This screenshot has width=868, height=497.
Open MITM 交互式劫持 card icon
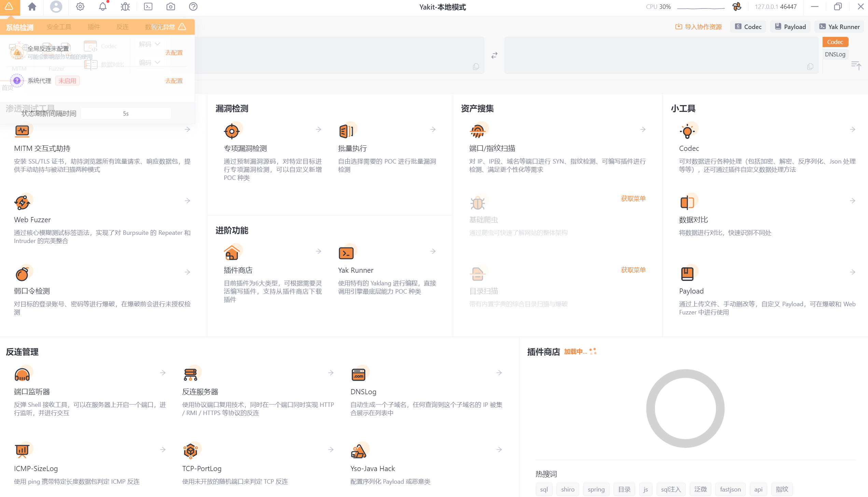point(22,131)
